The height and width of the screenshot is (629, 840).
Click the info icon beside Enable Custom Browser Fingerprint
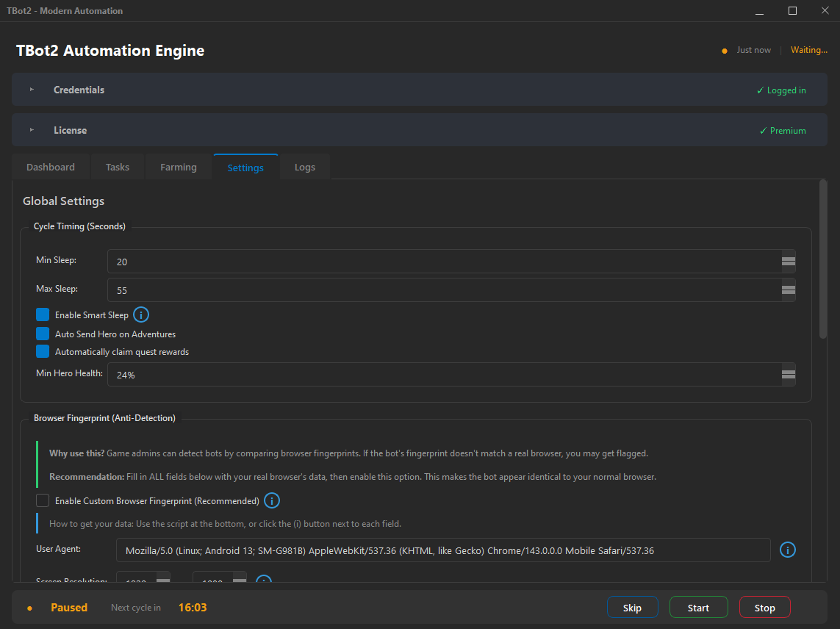coord(271,500)
